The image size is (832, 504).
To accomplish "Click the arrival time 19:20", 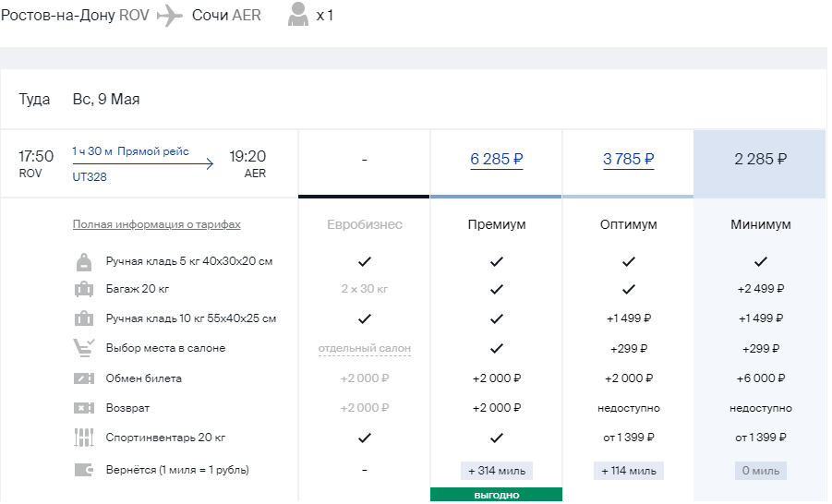I will [x=247, y=157].
